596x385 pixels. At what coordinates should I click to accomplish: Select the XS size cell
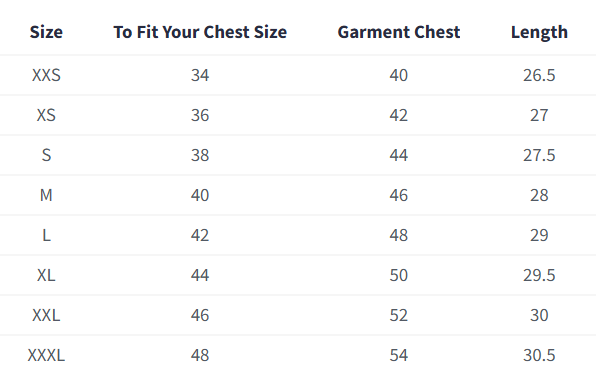[46, 115]
